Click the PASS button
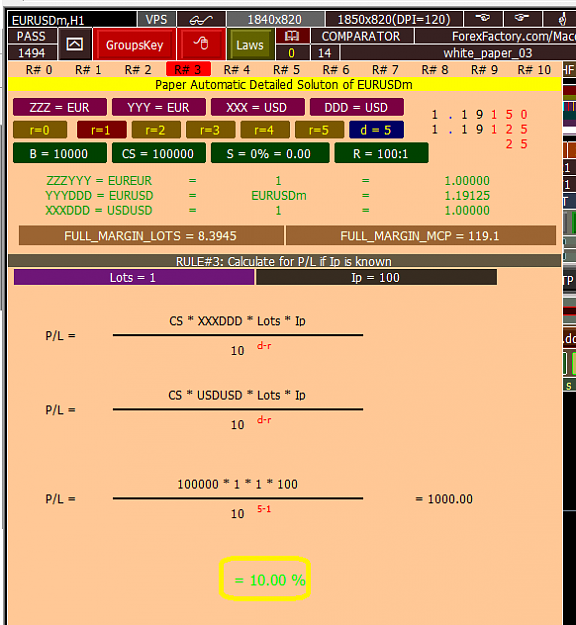576x625 pixels. (31, 36)
